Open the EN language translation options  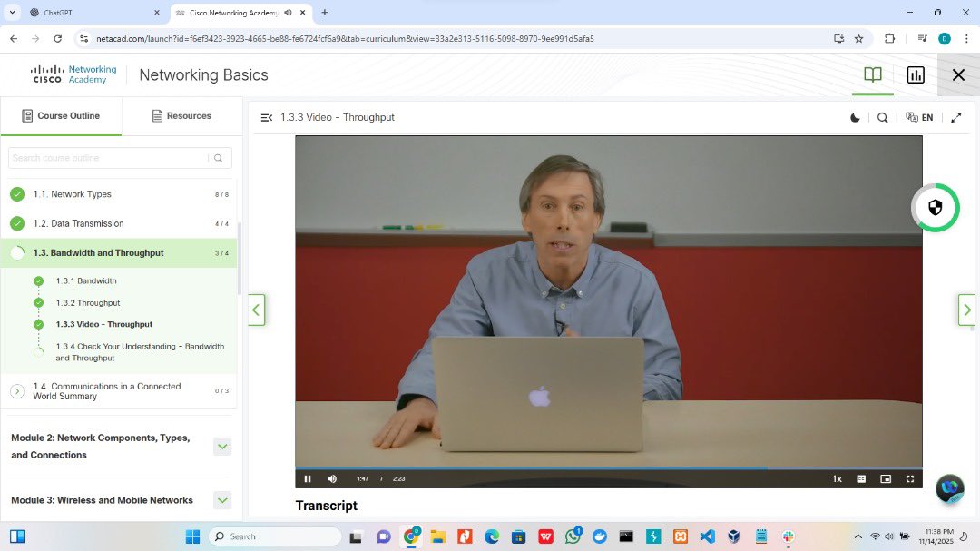pyautogui.click(x=918, y=117)
